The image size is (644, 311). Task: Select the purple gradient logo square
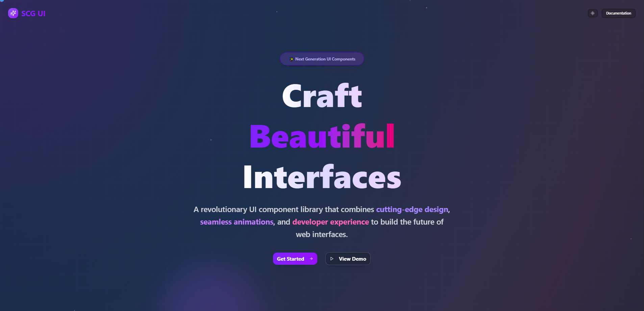coord(13,13)
